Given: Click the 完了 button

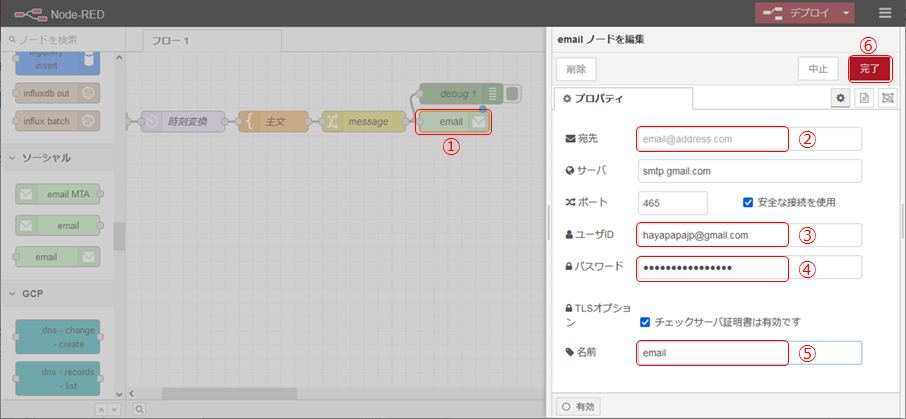Looking at the screenshot, I should (x=869, y=68).
